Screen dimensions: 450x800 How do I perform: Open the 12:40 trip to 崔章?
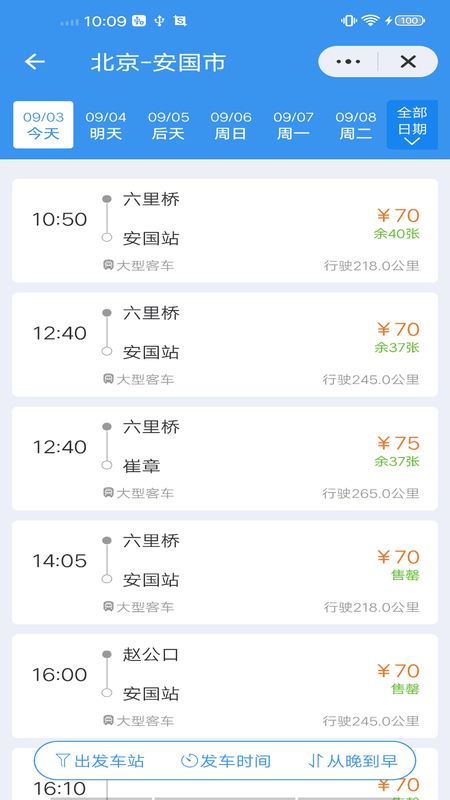tap(225, 458)
